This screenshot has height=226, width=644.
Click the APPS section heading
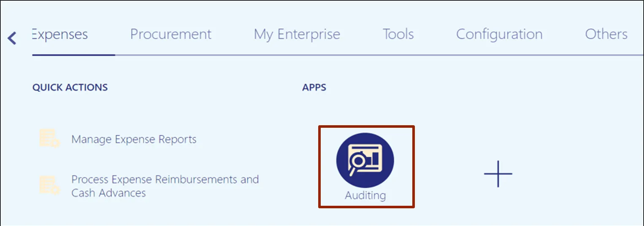click(x=314, y=87)
